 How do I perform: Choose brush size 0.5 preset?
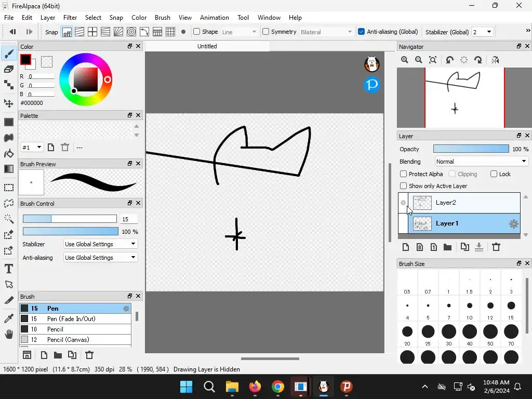407,284
